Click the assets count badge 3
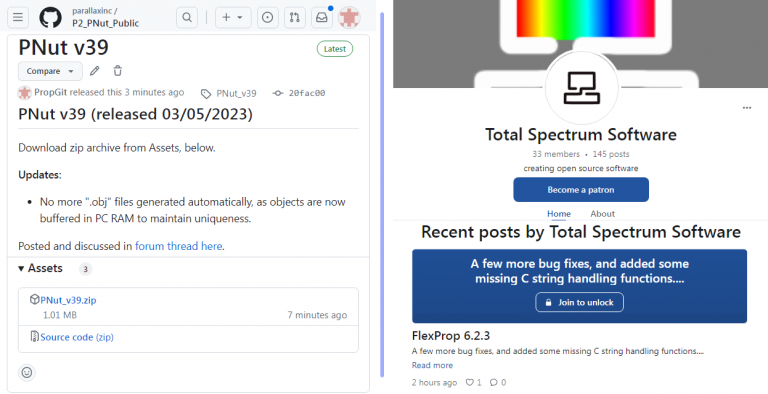Image resolution: width=768 pixels, height=394 pixels. tap(86, 269)
